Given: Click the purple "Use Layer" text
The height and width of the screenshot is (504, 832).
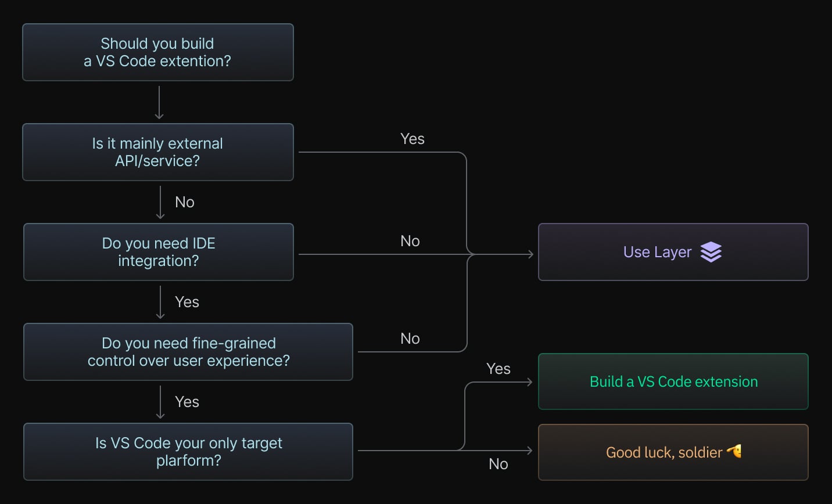Looking at the screenshot, I should click(x=657, y=252).
